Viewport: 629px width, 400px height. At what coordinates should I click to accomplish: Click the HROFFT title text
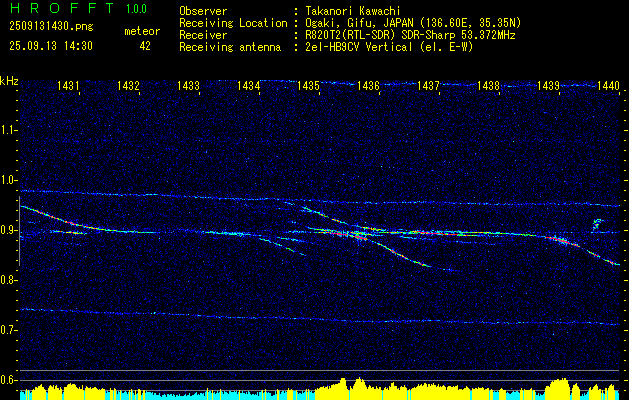pyautogui.click(x=62, y=8)
